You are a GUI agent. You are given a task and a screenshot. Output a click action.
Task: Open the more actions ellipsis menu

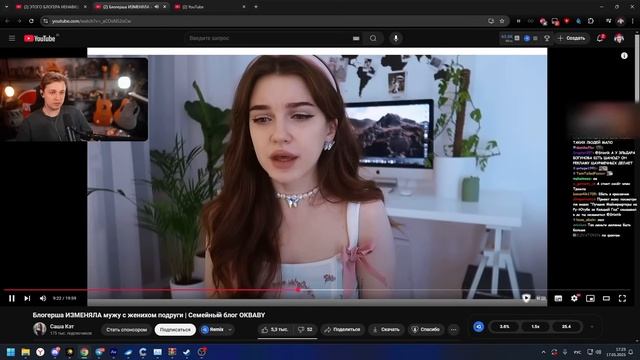click(x=453, y=329)
